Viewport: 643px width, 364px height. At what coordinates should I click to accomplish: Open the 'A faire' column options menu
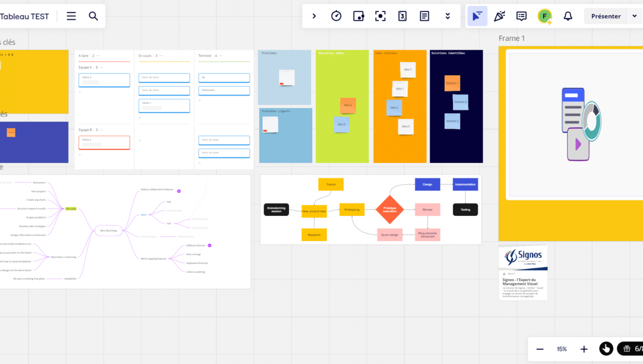98,55
